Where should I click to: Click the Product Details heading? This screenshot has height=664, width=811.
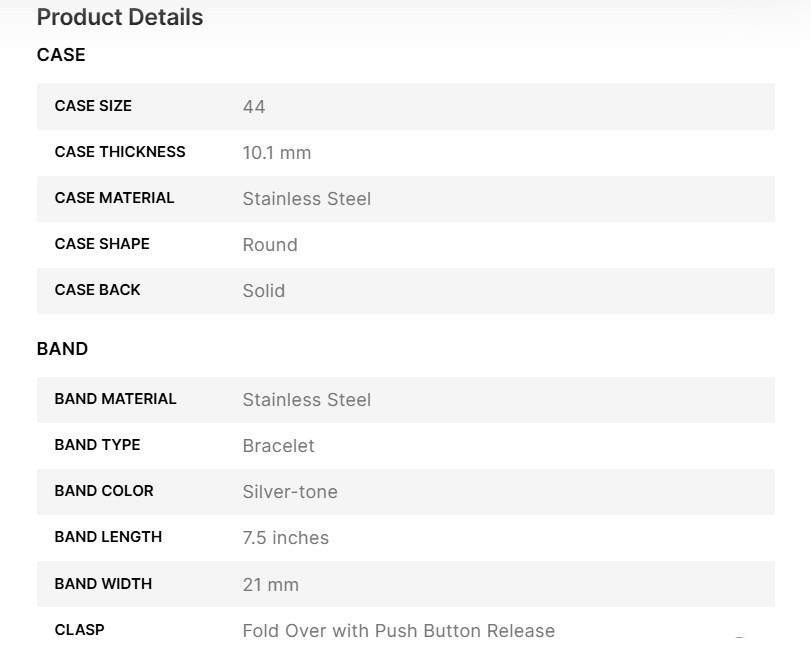click(120, 18)
